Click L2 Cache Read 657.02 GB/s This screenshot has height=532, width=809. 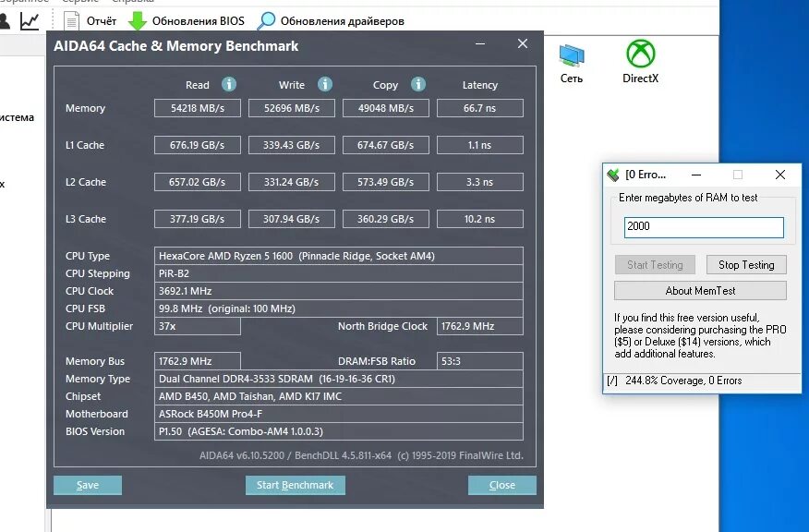pos(198,182)
